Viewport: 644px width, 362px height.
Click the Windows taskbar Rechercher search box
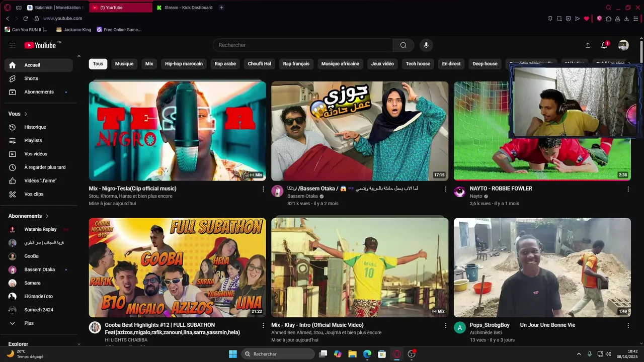coord(278,354)
